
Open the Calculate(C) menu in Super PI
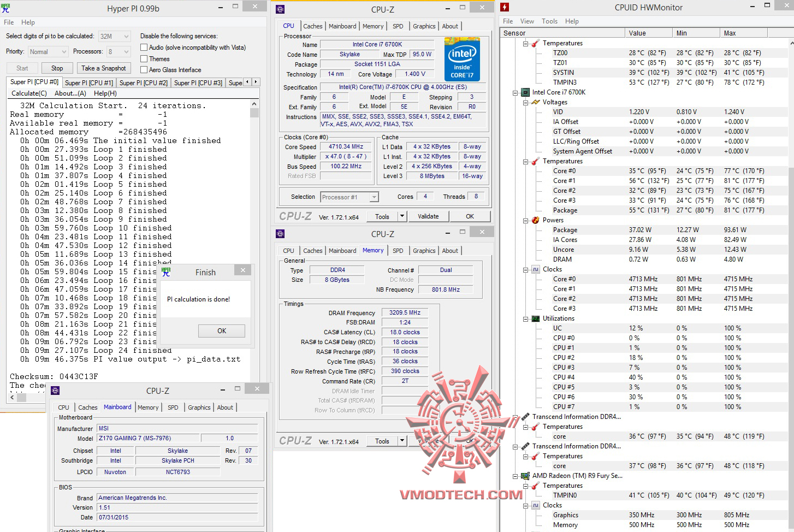pos(29,93)
